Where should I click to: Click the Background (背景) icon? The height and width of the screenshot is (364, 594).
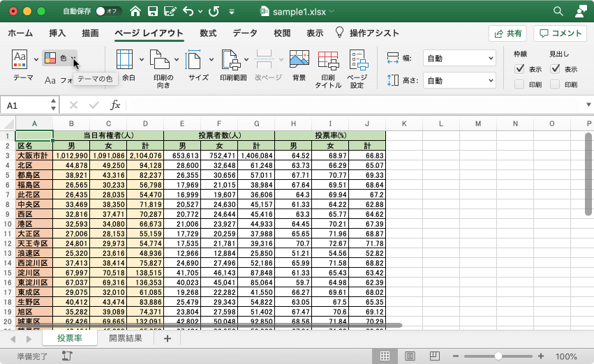coord(299,59)
